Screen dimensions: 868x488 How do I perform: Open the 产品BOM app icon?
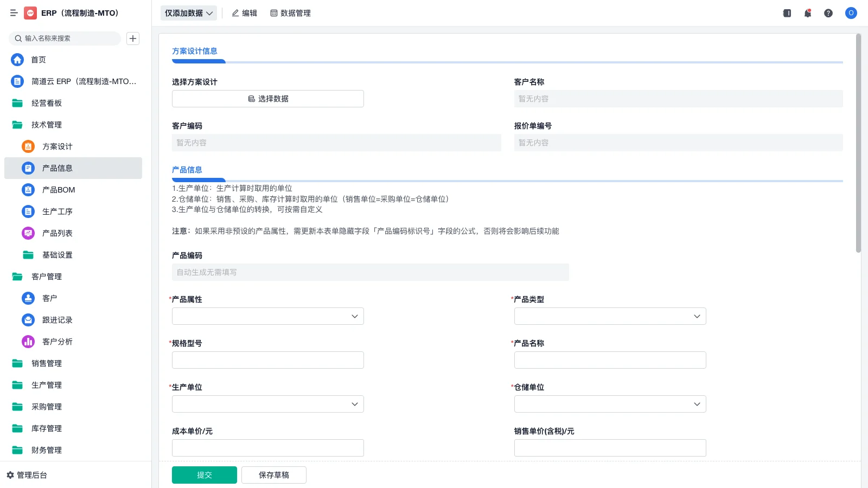pos(28,190)
